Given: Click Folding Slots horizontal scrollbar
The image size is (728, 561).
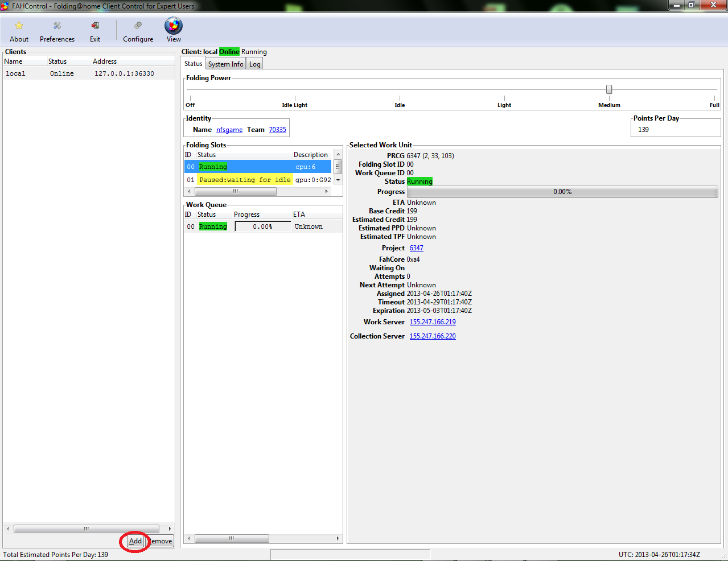Looking at the screenshot, I should pos(235,191).
